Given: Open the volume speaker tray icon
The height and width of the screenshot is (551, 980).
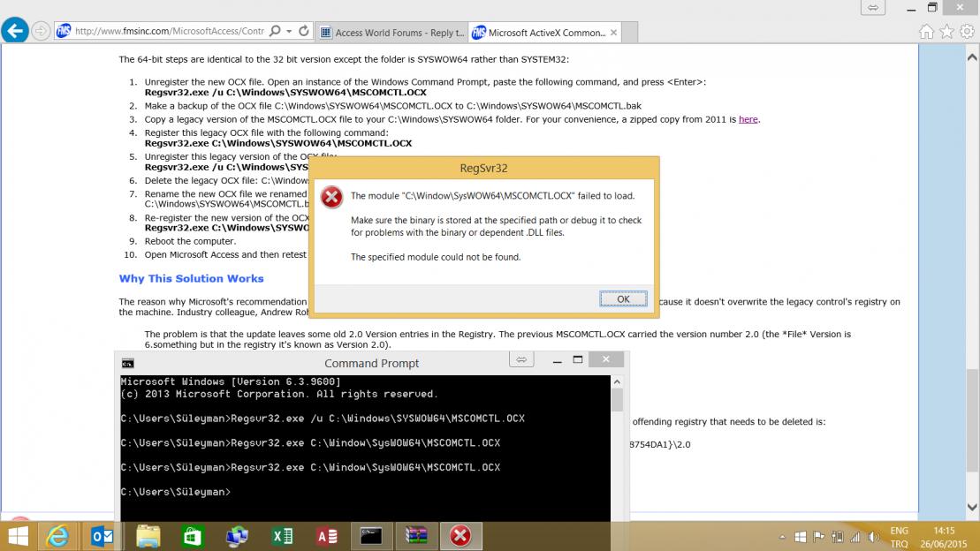Looking at the screenshot, I should click(873, 537).
